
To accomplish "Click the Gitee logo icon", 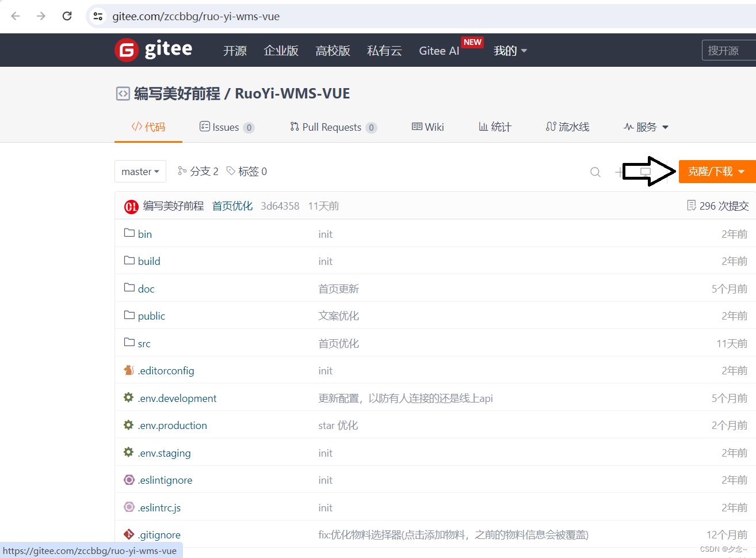I will coord(127,50).
